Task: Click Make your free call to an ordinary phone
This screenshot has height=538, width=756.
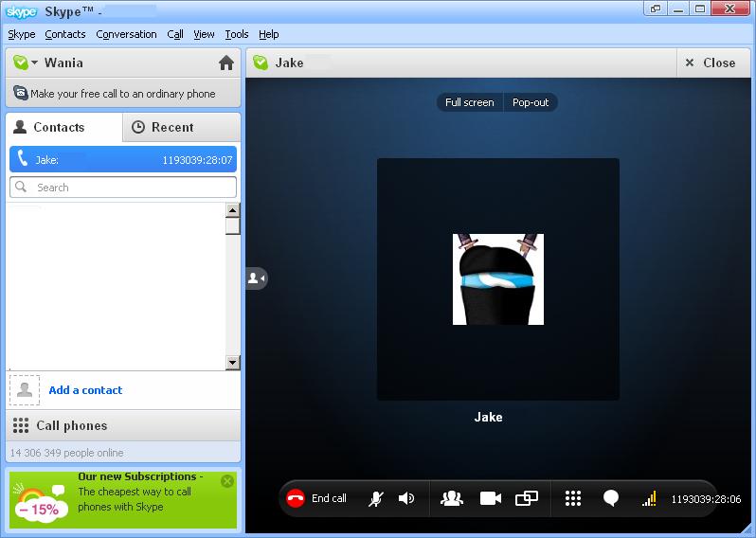Action: [x=123, y=94]
